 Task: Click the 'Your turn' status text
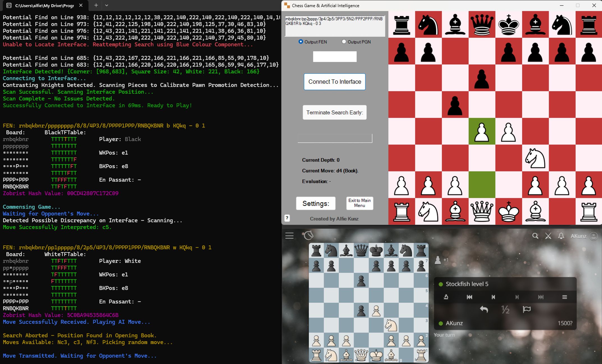click(x=444, y=335)
